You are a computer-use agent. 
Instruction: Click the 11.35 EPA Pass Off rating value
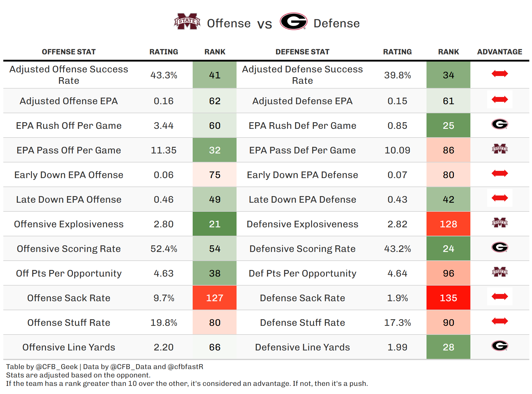[x=164, y=150]
